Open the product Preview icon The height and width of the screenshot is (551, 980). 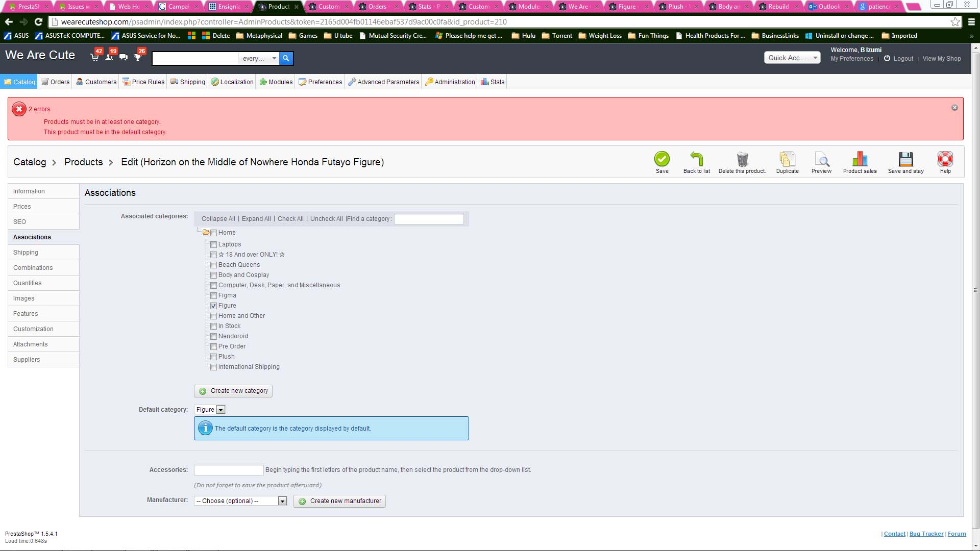[821, 159]
